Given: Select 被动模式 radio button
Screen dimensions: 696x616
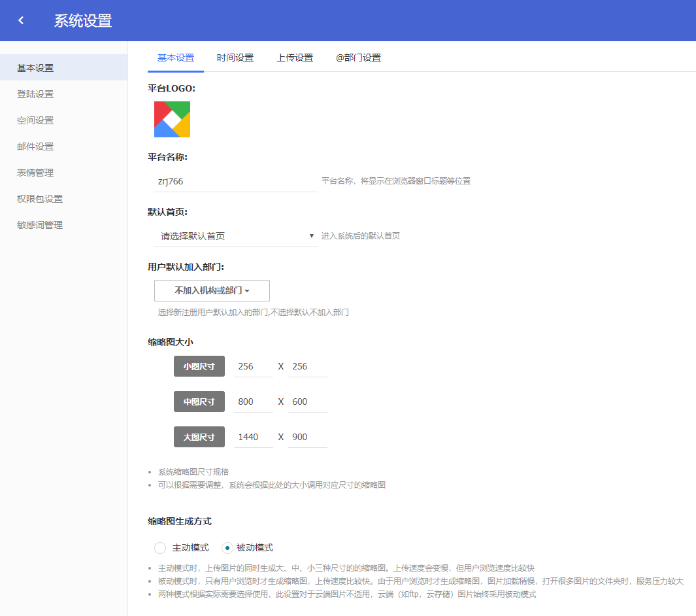Looking at the screenshot, I should pyautogui.click(x=227, y=547).
